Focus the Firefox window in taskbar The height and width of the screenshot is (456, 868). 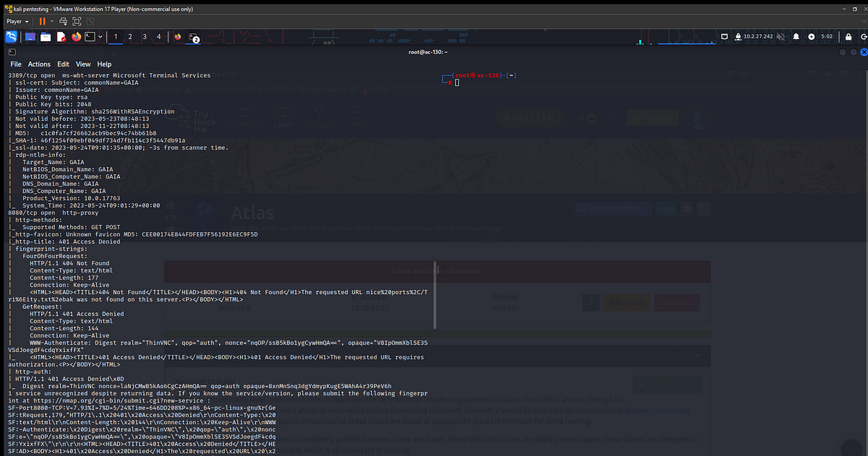178,37
